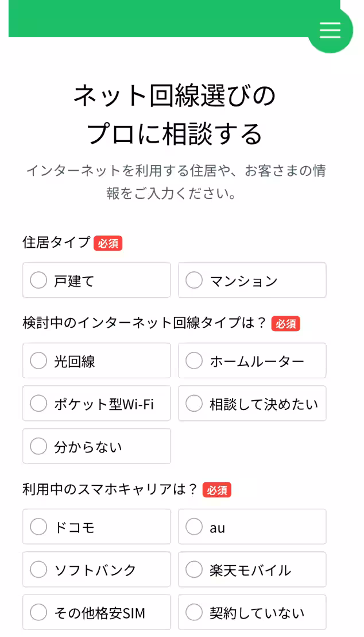Click the page heading ネット回線選びの
This screenshot has width=364, height=637.
[x=175, y=96]
